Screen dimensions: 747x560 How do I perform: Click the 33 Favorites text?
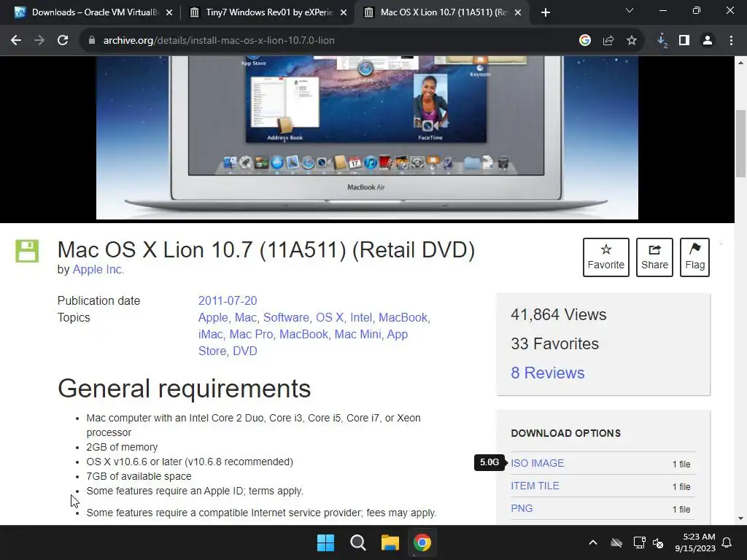pyautogui.click(x=554, y=344)
